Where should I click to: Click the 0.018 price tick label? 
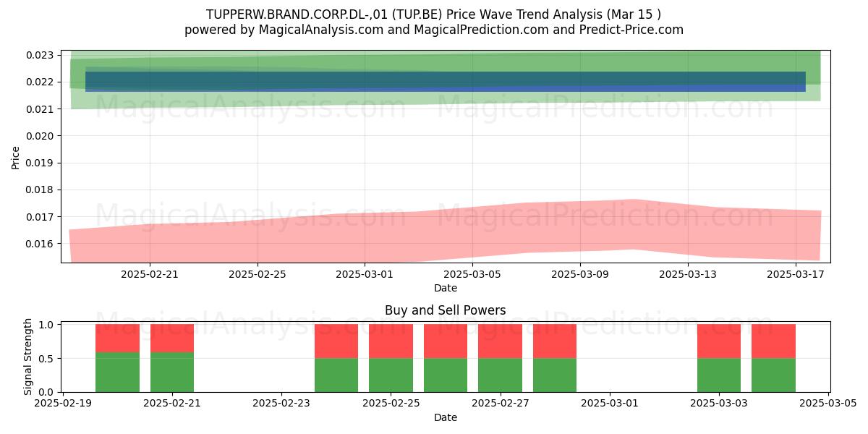[x=41, y=190]
